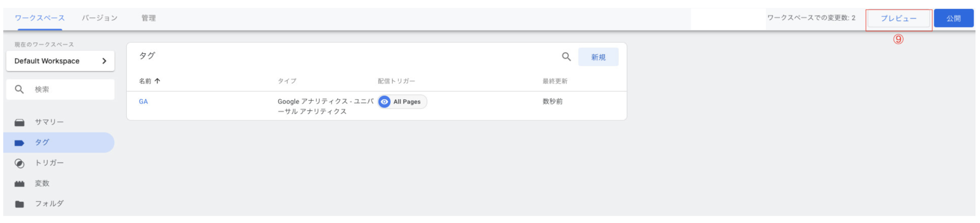The image size is (980, 223).
Task: Click the All Pages eye icon
Action: point(385,102)
